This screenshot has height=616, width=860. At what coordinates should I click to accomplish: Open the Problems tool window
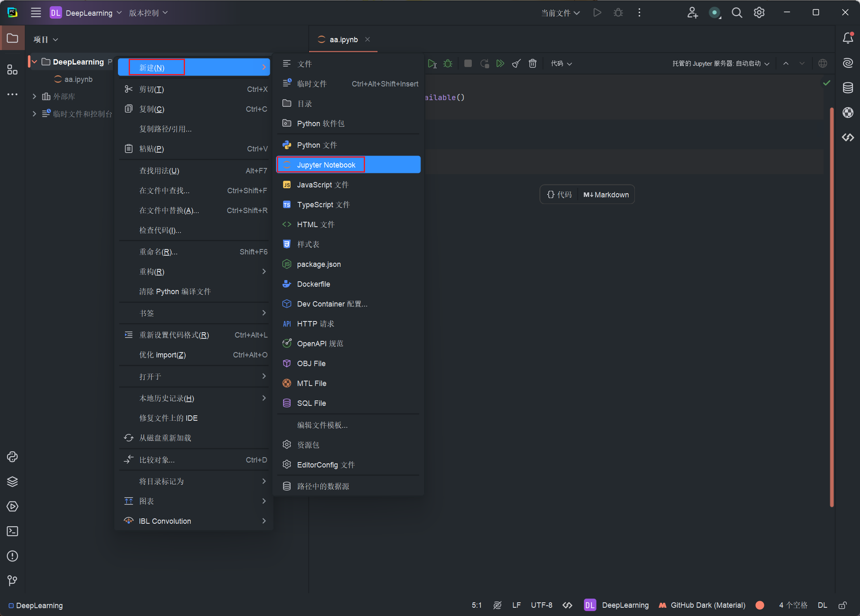coord(12,556)
